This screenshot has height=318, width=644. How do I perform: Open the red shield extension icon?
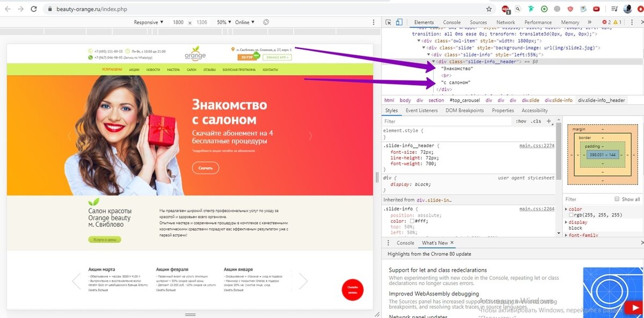click(x=570, y=9)
